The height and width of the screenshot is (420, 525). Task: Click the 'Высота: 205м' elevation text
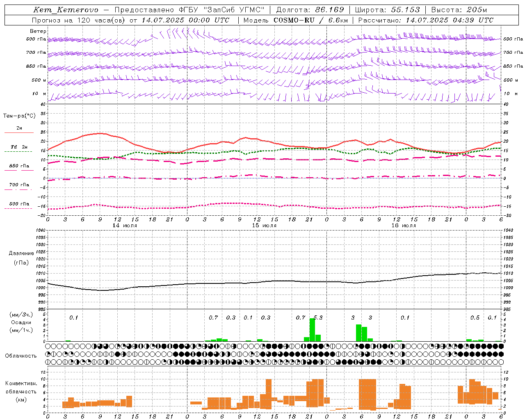pos(459,10)
